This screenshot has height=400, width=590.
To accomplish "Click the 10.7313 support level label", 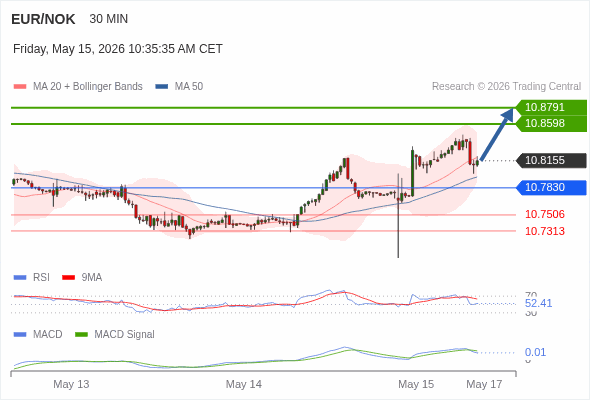I will click(x=545, y=231).
